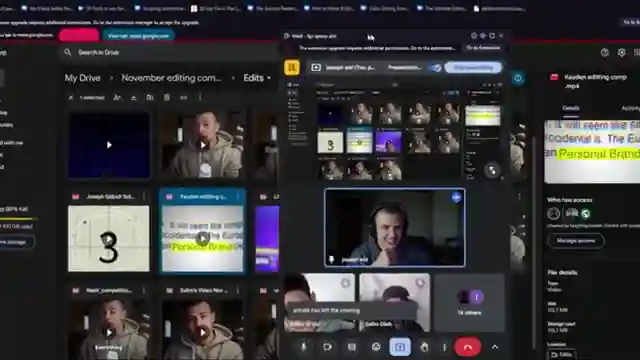
Task: Switch to the Activity tab in side panel
Action: point(630,108)
